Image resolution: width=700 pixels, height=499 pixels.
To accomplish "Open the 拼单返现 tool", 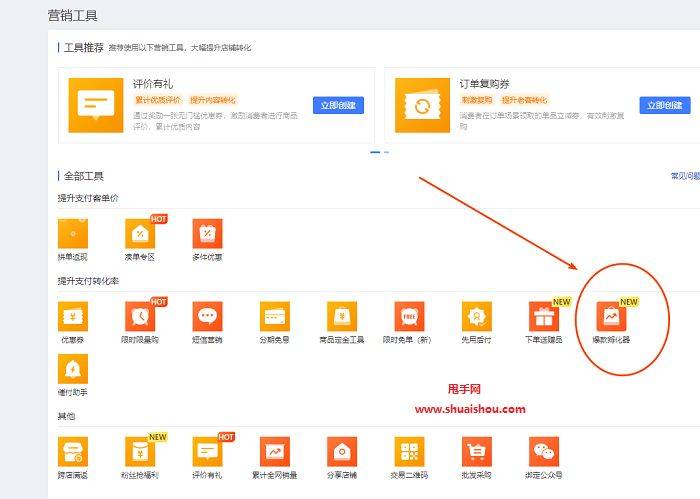I will (x=73, y=233).
